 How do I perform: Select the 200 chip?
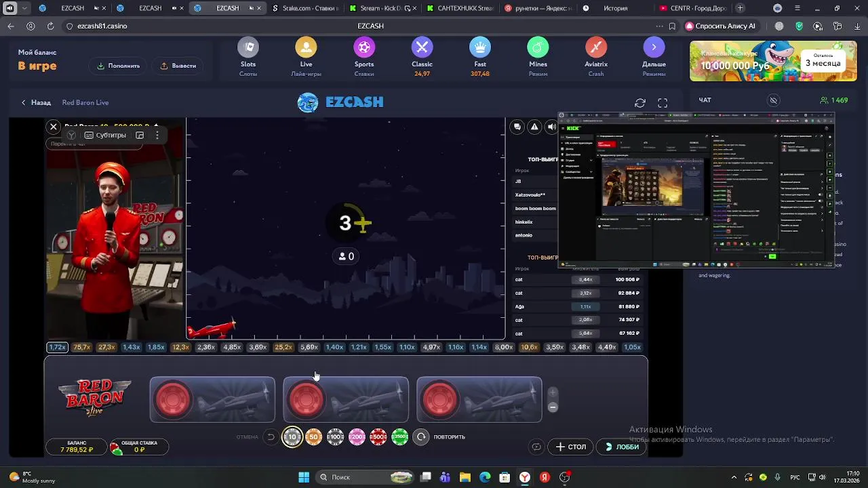click(357, 437)
